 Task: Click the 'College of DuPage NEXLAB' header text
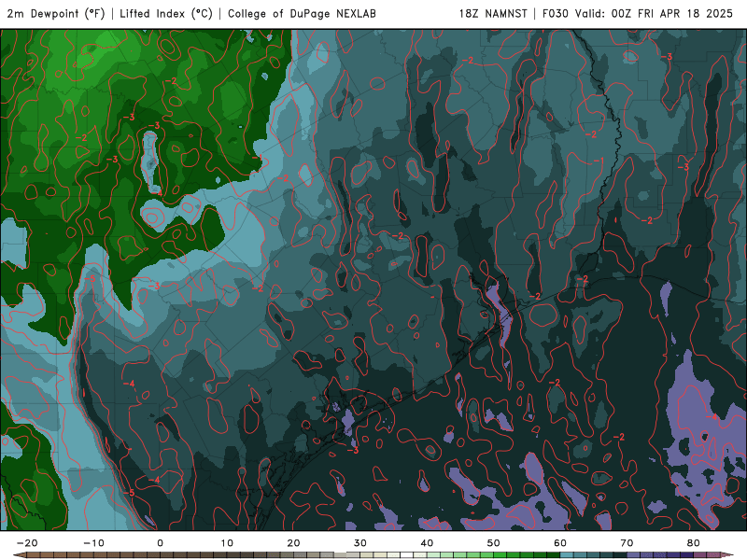coord(302,13)
